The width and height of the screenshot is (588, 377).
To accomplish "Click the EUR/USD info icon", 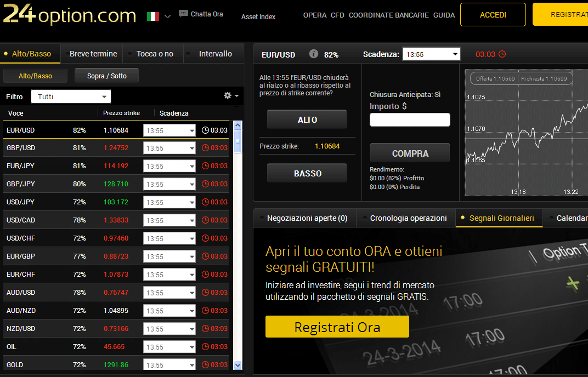I will 314,54.
